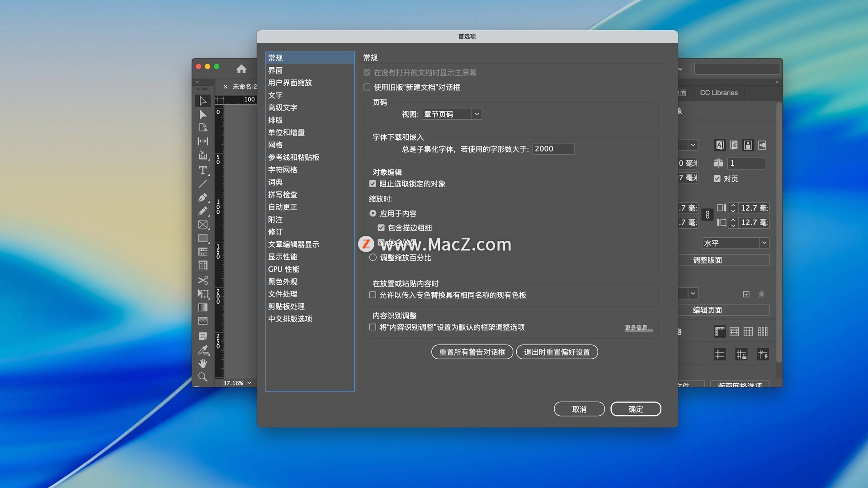Close the untitled document tab
Image resolution: width=868 pixels, height=488 pixels.
(225, 87)
